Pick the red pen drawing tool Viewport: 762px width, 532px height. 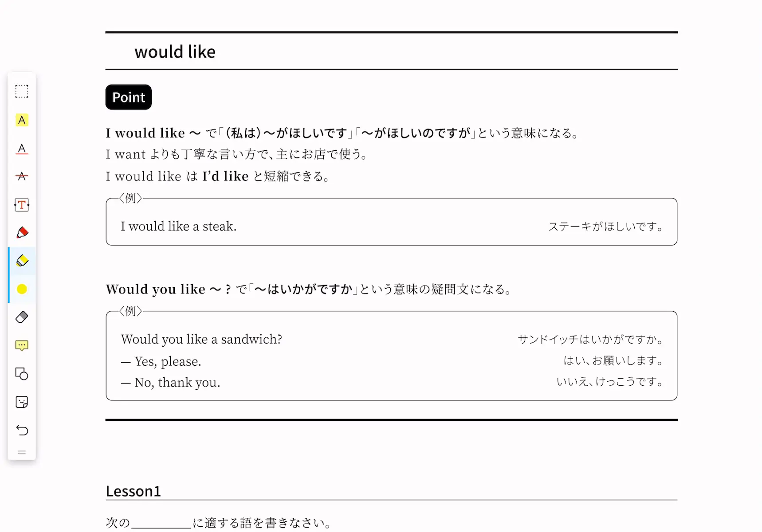[x=22, y=233]
